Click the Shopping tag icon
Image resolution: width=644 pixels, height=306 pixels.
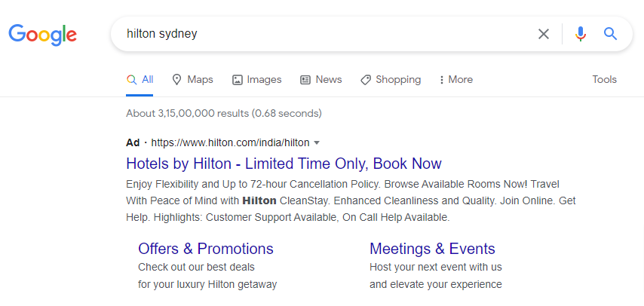(366, 80)
